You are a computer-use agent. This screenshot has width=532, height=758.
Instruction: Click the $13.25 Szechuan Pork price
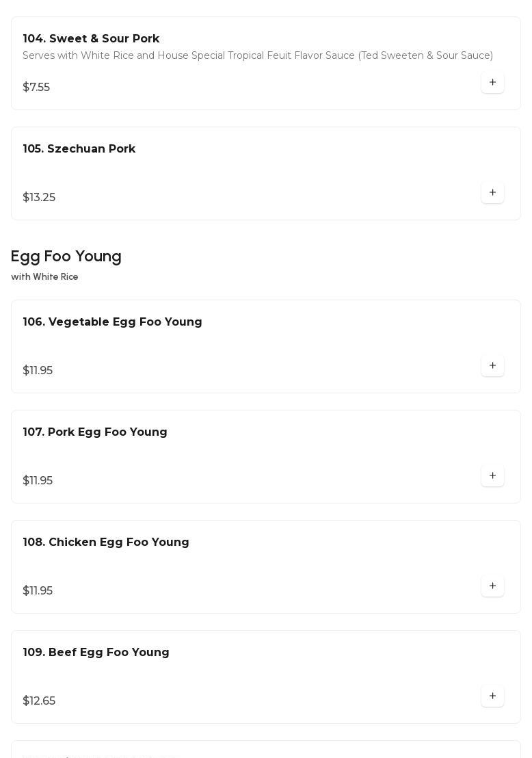(x=39, y=198)
